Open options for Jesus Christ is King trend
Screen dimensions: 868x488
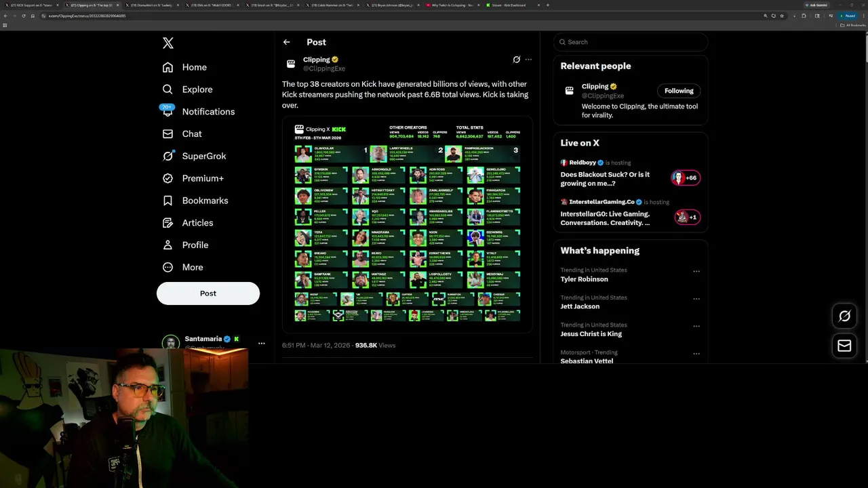coord(696,326)
